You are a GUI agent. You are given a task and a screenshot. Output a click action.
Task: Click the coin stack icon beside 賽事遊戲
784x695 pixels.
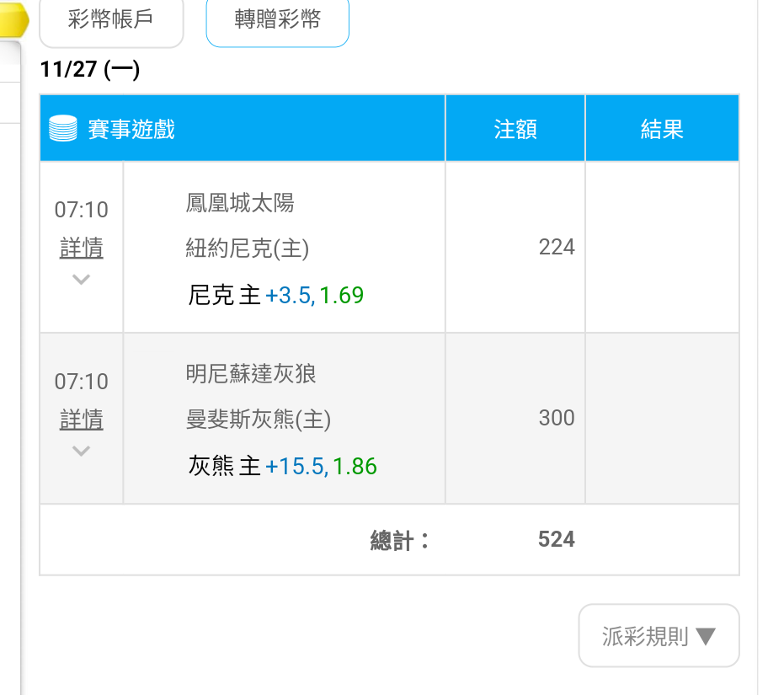pyautogui.click(x=63, y=129)
